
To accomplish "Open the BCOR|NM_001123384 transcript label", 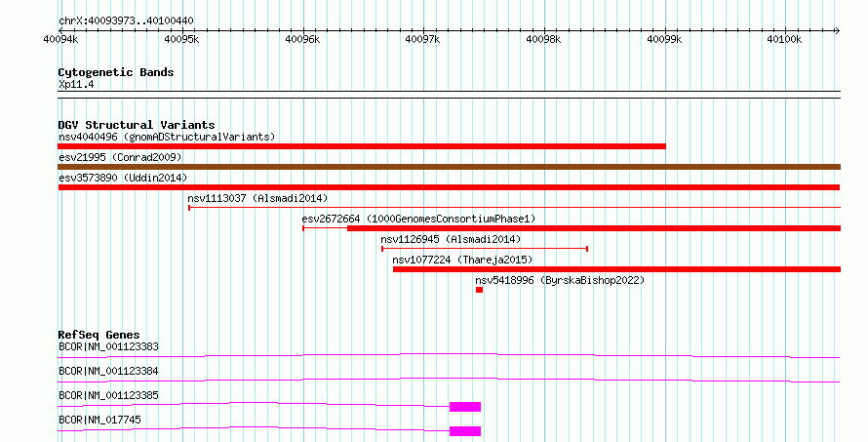I will [x=108, y=371].
